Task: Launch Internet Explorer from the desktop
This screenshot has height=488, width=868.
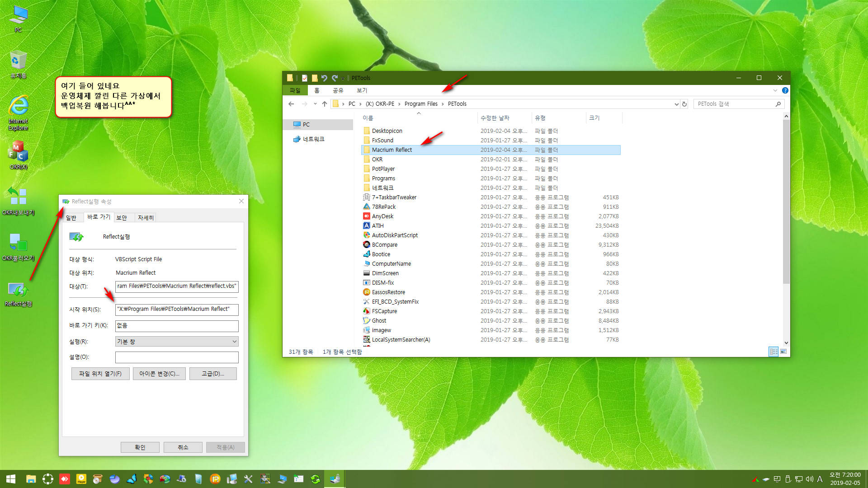Action: [x=18, y=113]
